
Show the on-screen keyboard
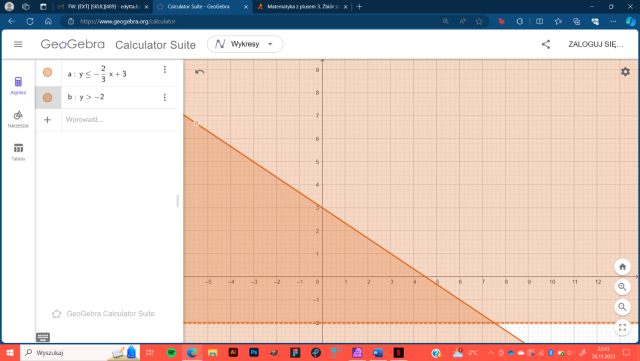click(43, 337)
